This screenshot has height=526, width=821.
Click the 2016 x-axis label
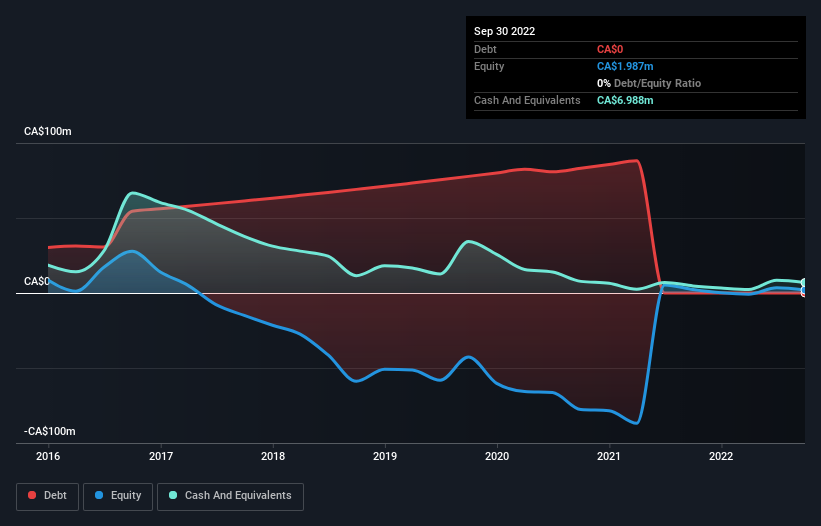pos(48,456)
